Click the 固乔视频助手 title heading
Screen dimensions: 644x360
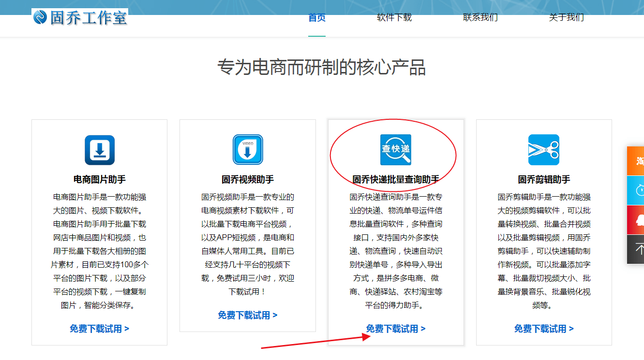click(x=248, y=179)
